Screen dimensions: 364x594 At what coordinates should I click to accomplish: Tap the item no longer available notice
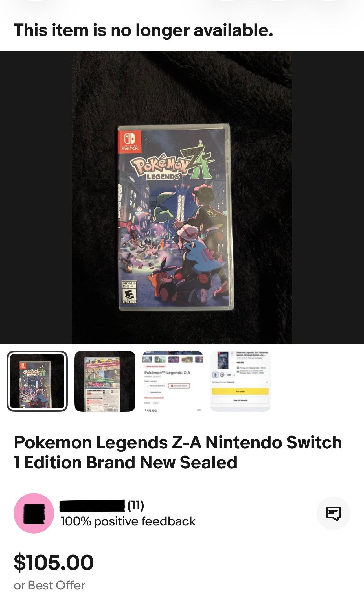point(143,30)
